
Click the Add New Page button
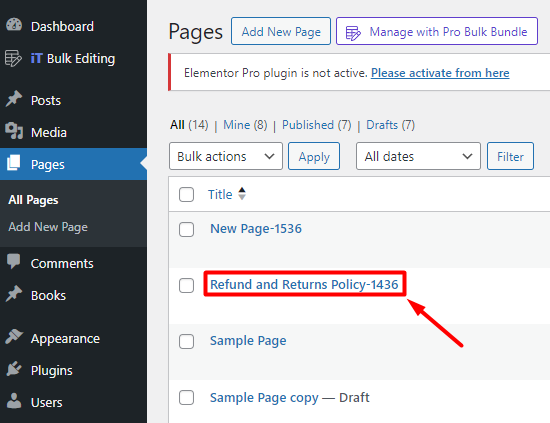coord(281,32)
